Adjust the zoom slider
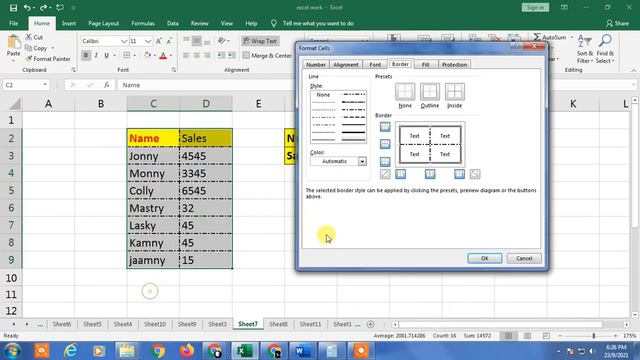 point(594,336)
